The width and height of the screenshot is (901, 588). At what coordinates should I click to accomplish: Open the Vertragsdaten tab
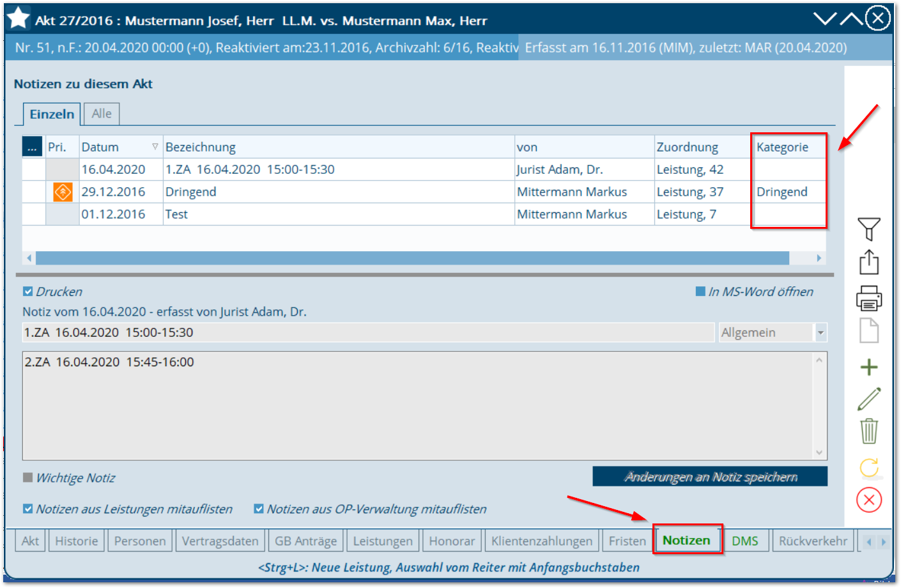click(x=220, y=541)
